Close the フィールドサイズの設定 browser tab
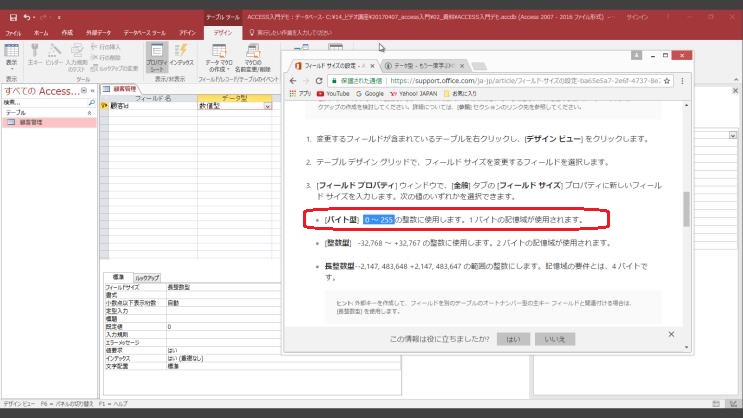743x418 pixels. (x=372, y=66)
